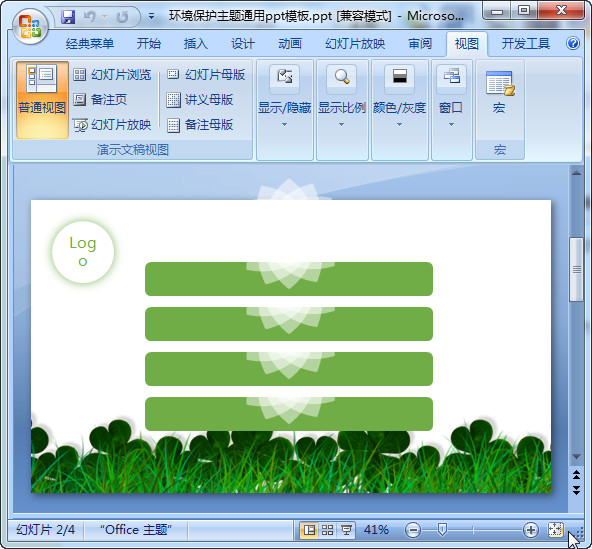Open 备注母版 view
The height and width of the screenshot is (549, 592).
click(200, 125)
